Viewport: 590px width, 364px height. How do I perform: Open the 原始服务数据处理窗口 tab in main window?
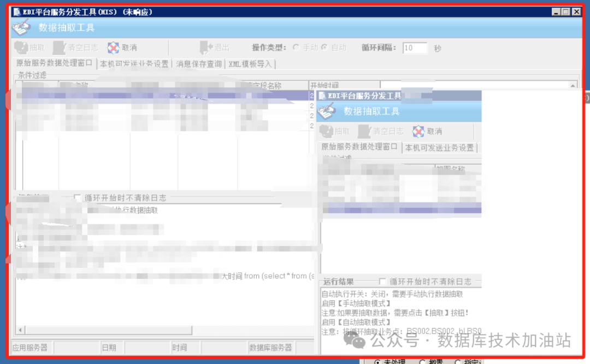54,63
